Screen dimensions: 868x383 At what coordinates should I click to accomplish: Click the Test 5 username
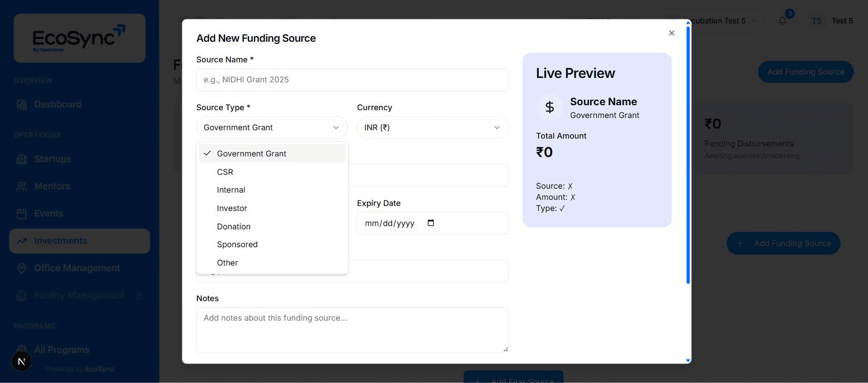(x=842, y=21)
